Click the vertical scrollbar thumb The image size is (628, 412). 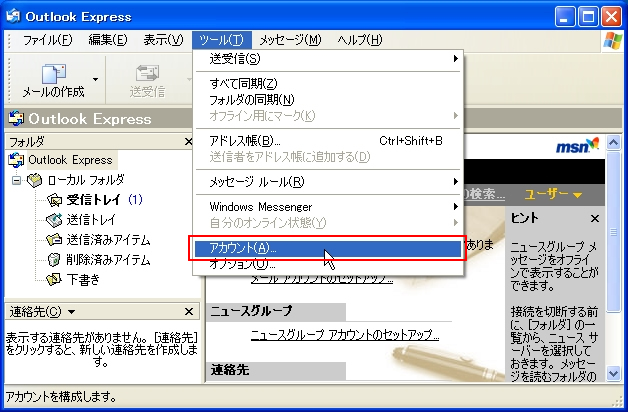pyautogui.click(x=614, y=231)
